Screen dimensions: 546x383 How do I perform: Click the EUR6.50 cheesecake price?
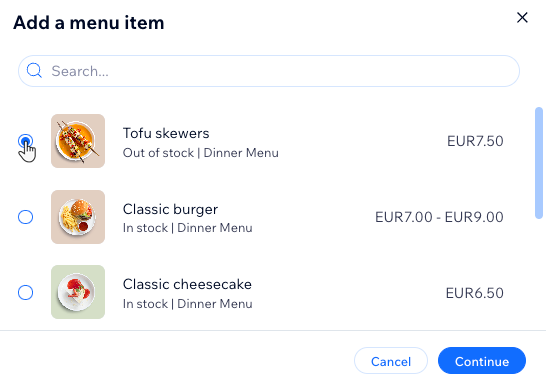475,293
